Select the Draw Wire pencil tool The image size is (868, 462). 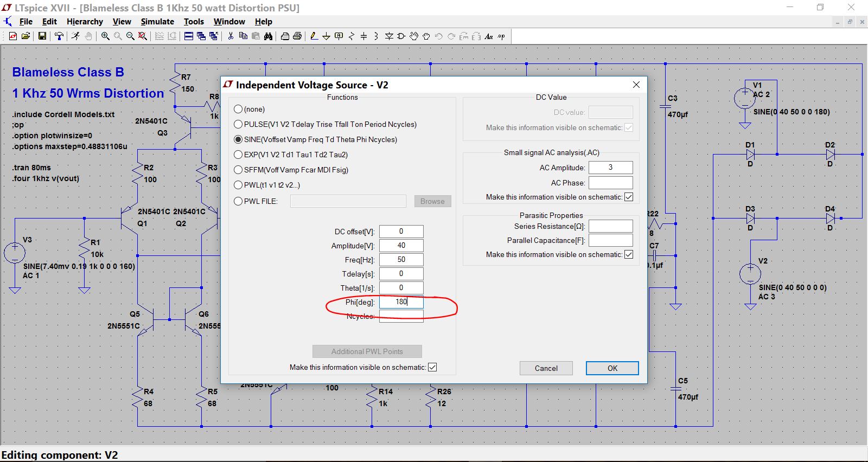click(x=314, y=36)
